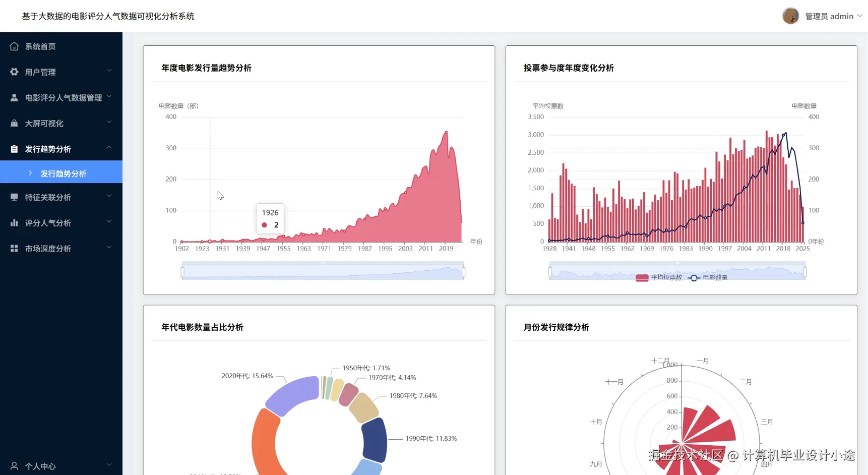This screenshot has width=868, height=475.
Task: Click the 投票参与度年度变化分析 card title
Action: pos(569,68)
